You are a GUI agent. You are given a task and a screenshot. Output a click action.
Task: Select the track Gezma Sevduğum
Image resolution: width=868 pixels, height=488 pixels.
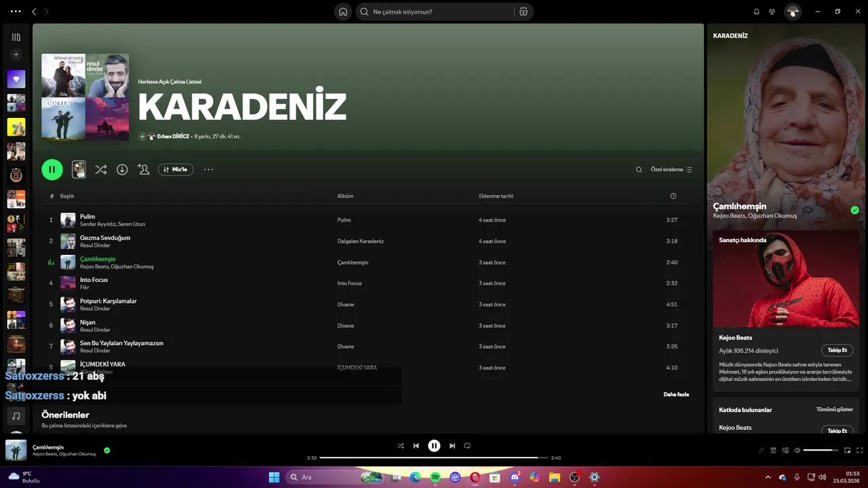[x=105, y=238]
